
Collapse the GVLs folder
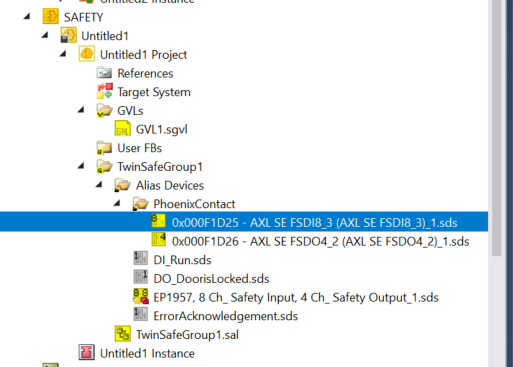coord(81,109)
